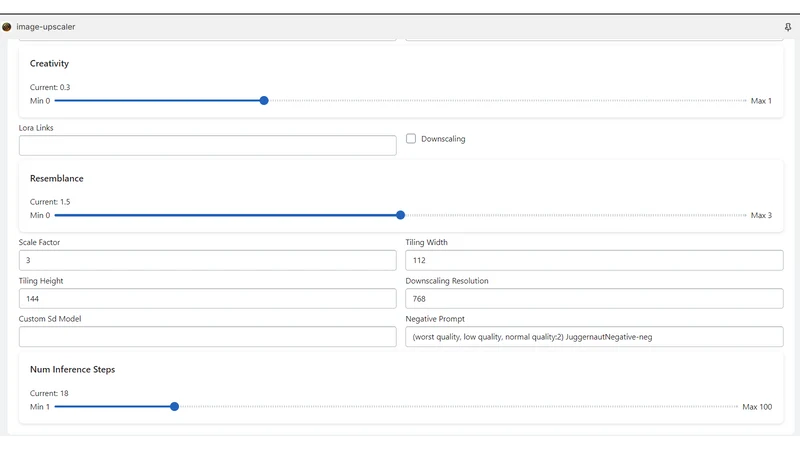The height and width of the screenshot is (450, 800).
Task: Click the "Max 100" label
Action: point(757,407)
